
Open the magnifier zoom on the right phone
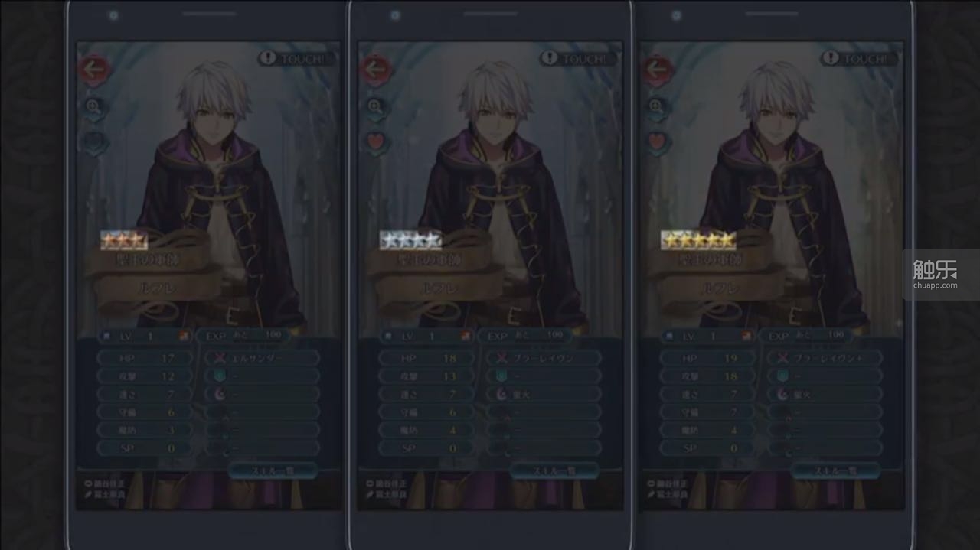656,108
